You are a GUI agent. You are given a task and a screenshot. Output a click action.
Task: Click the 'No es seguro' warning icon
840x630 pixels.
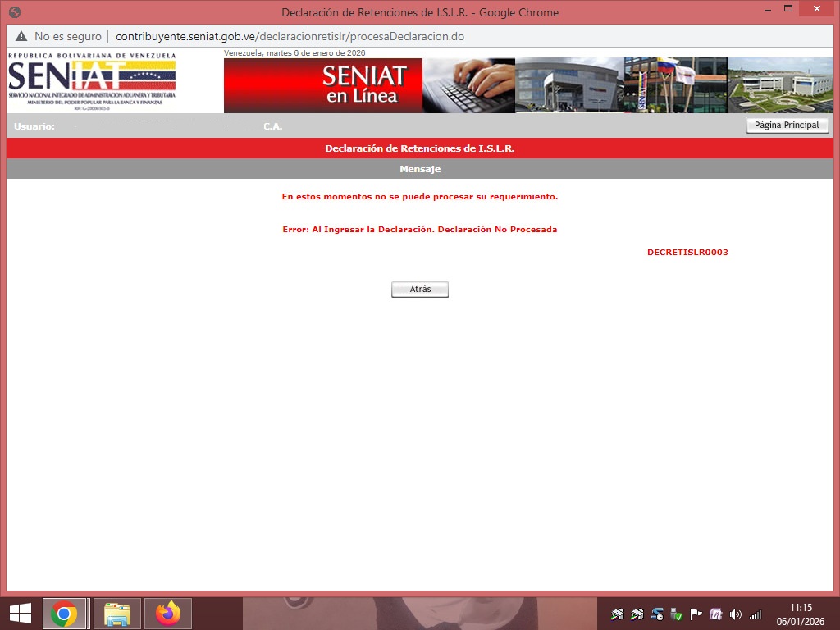click(x=21, y=37)
